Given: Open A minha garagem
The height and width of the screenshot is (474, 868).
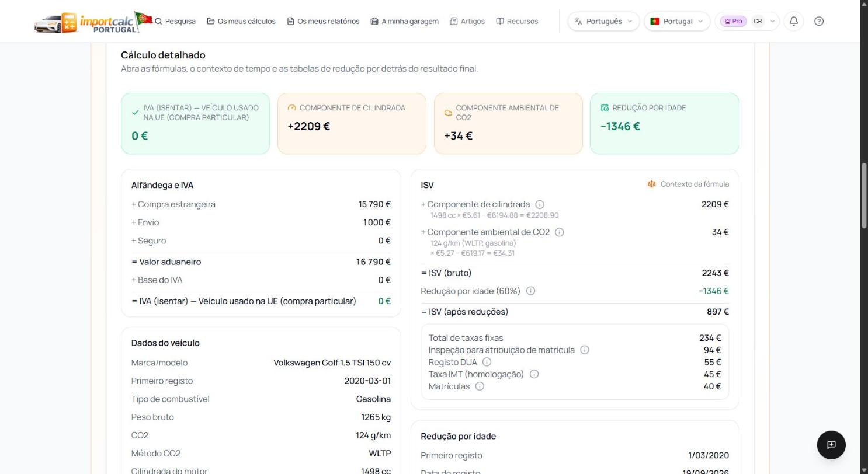Looking at the screenshot, I should pyautogui.click(x=404, y=21).
